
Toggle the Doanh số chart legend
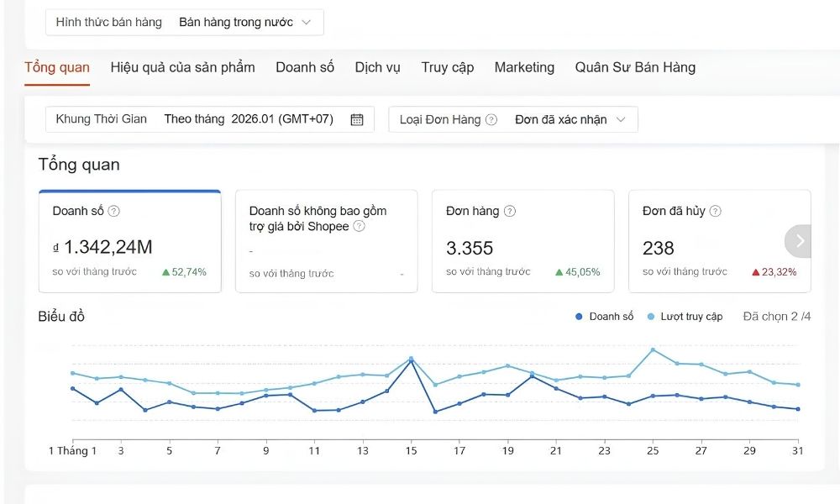605,317
